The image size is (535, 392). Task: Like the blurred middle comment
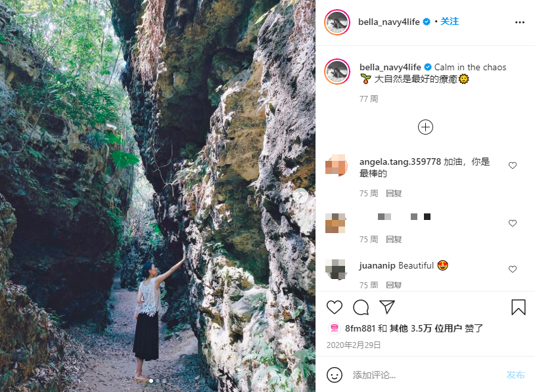click(x=512, y=223)
